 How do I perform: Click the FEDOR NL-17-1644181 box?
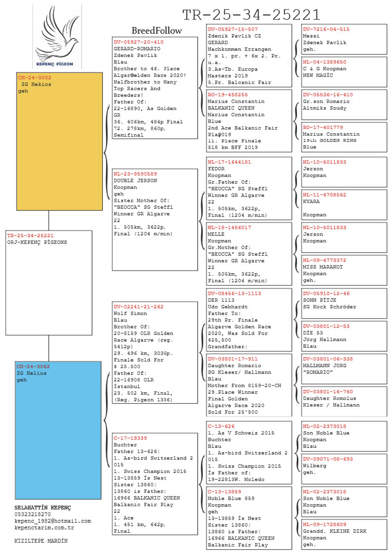pyautogui.click(x=249, y=188)
